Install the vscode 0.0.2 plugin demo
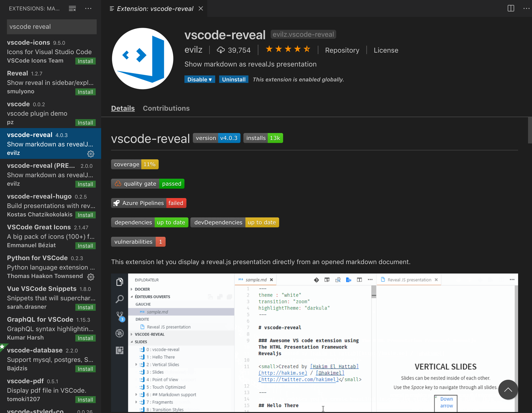 [85, 123]
